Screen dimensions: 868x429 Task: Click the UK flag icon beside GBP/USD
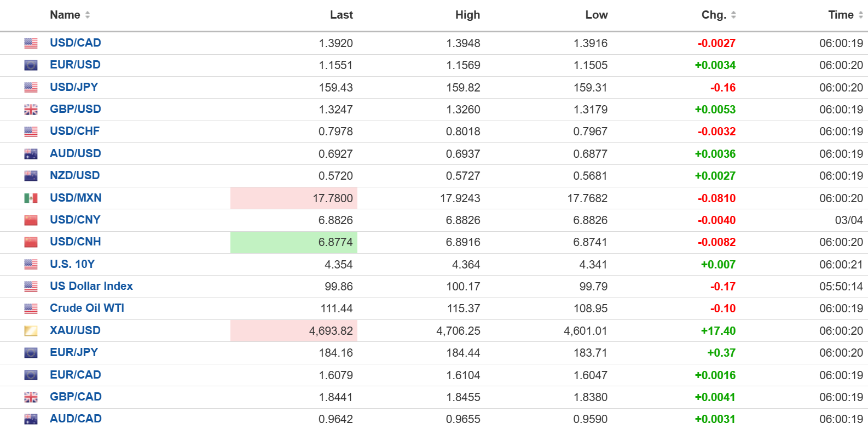[31, 110]
